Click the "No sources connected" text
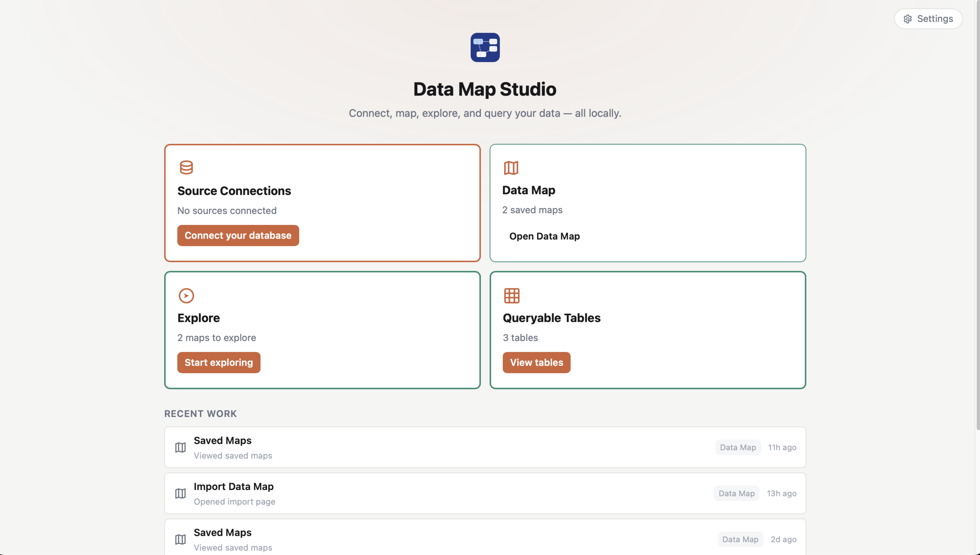 [x=227, y=210]
